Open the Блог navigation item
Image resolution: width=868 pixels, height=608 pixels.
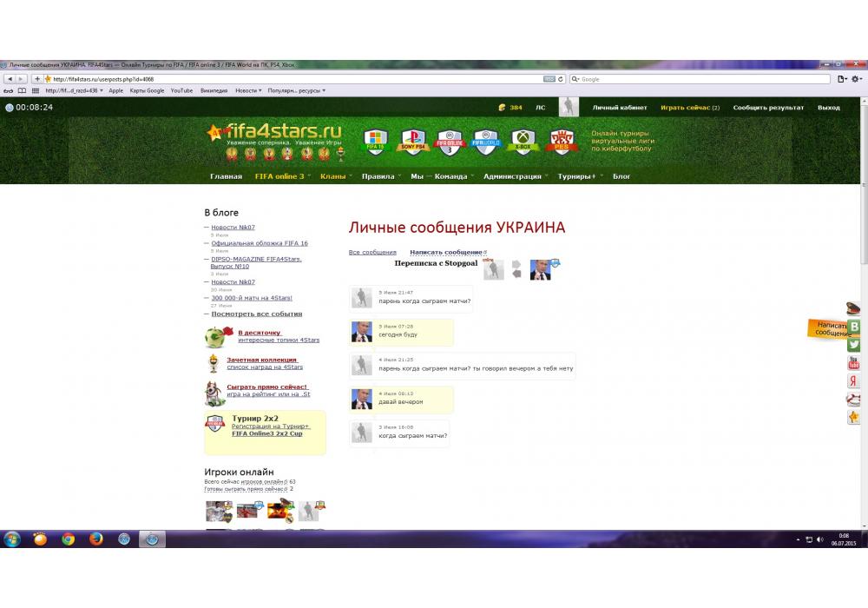(621, 176)
